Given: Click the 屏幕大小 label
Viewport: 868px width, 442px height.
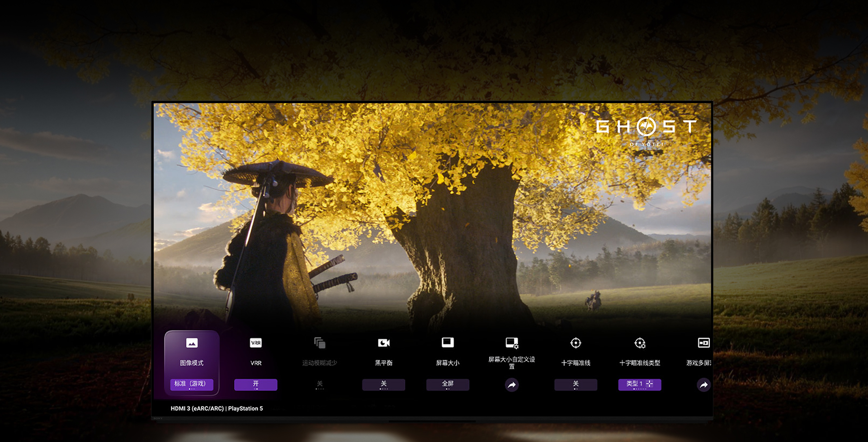Looking at the screenshot, I should pyautogui.click(x=448, y=363).
